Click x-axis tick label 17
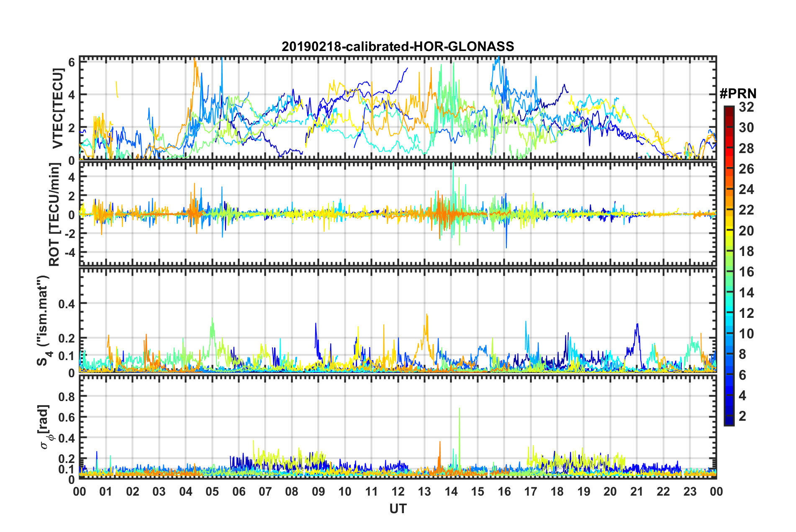The height and width of the screenshot is (532, 796). [531, 491]
